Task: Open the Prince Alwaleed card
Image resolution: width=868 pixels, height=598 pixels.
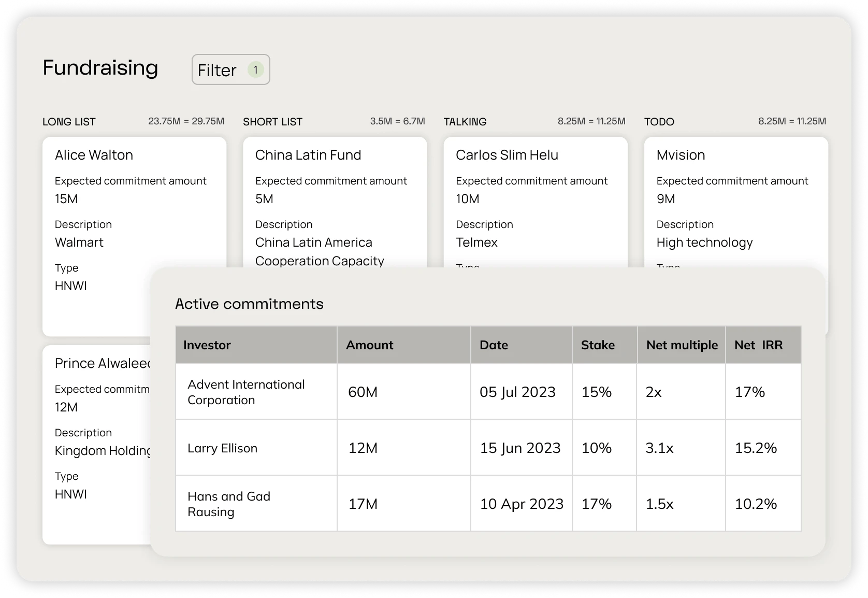Action: tap(102, 363)
